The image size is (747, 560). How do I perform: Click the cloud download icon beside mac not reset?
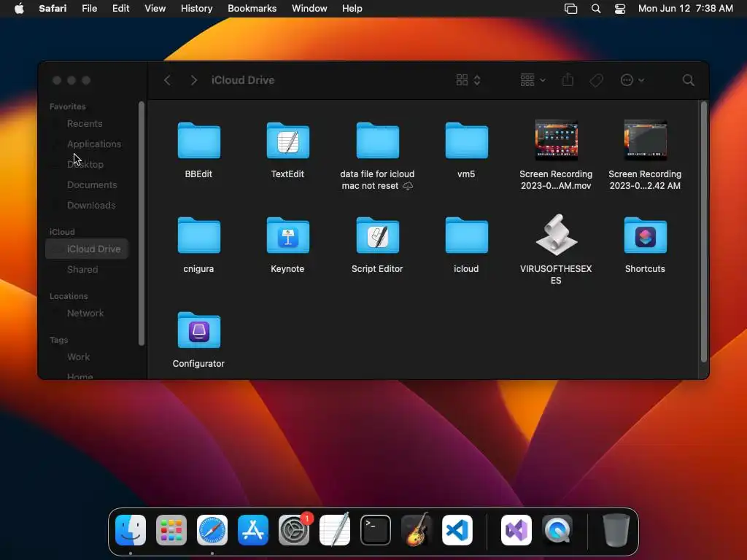(408, 186)
